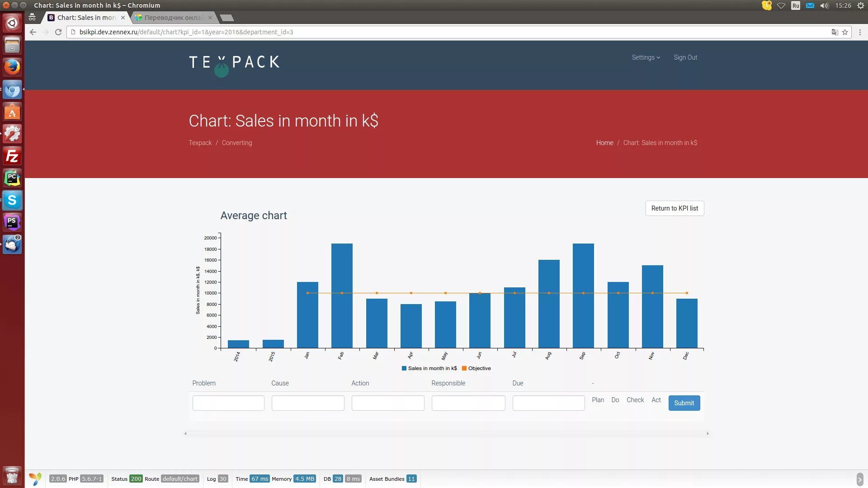Screen dimensions: 868x488
Task: Click the translate page icon
Action: click(835, 32)
